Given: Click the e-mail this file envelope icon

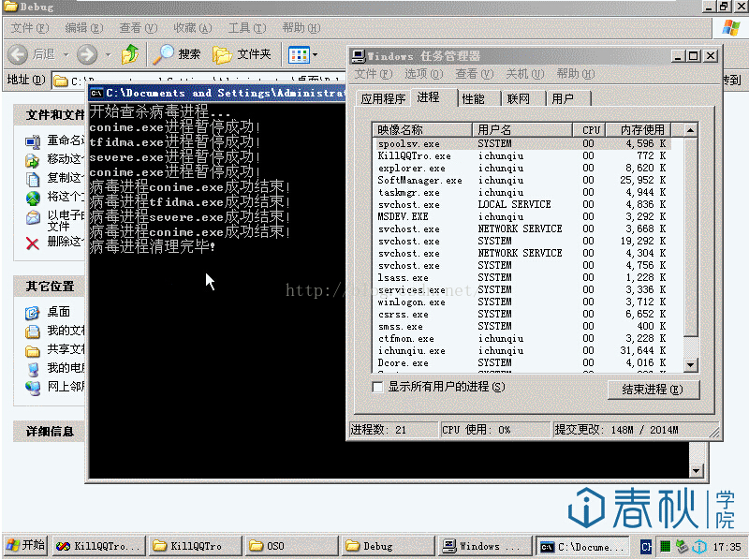Looking at the screenshot, I should click(33, 217).
